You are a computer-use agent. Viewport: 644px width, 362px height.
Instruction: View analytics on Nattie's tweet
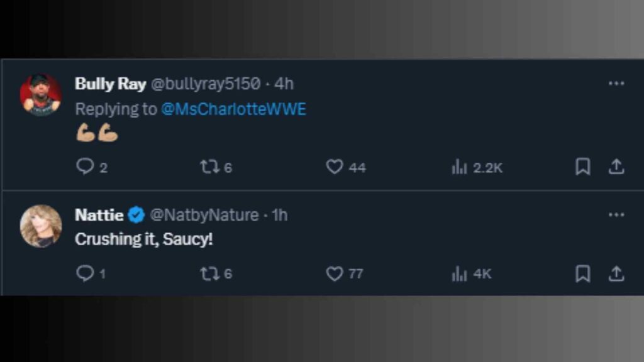coord(459,273)
